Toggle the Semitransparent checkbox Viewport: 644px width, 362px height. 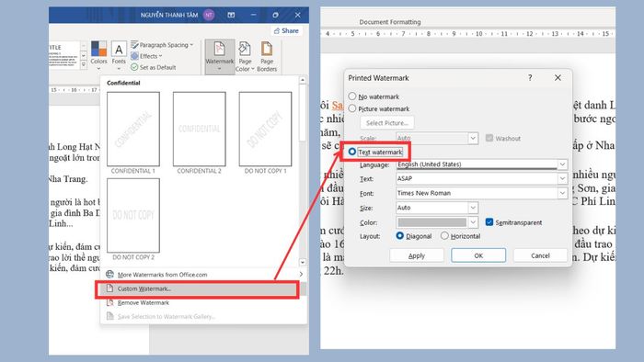click(x=489, y=222)
